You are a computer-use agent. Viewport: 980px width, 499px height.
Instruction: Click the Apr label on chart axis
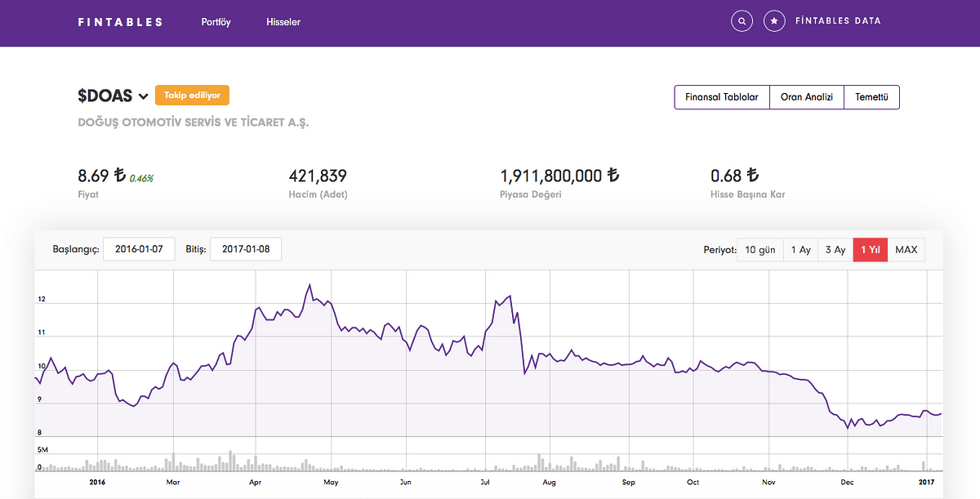[x=255, y=483]
